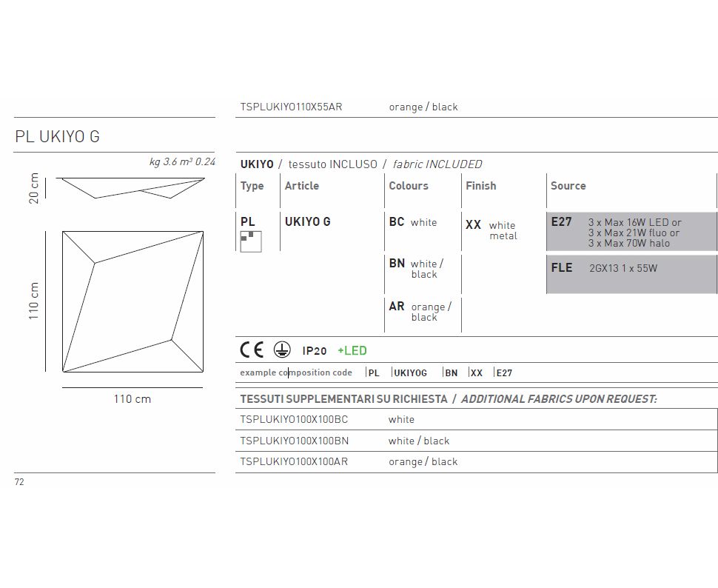Select the square top-view lamp drawing
Image resolution: width=718 pixels, height=588 pixels.
click(x=132, y=301)
